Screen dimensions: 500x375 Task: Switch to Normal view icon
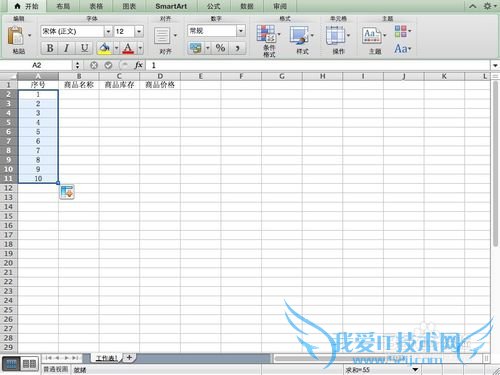point(11,364)
